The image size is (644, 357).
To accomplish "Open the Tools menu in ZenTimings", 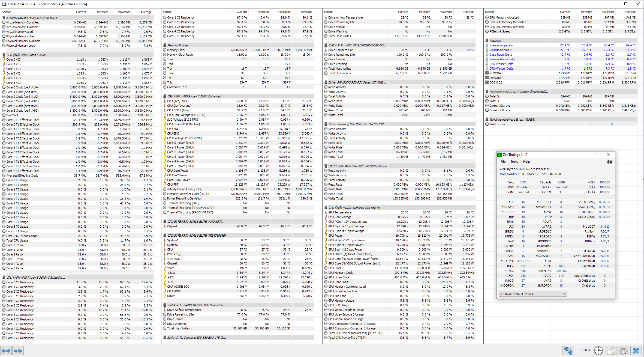I will (514, 162).
